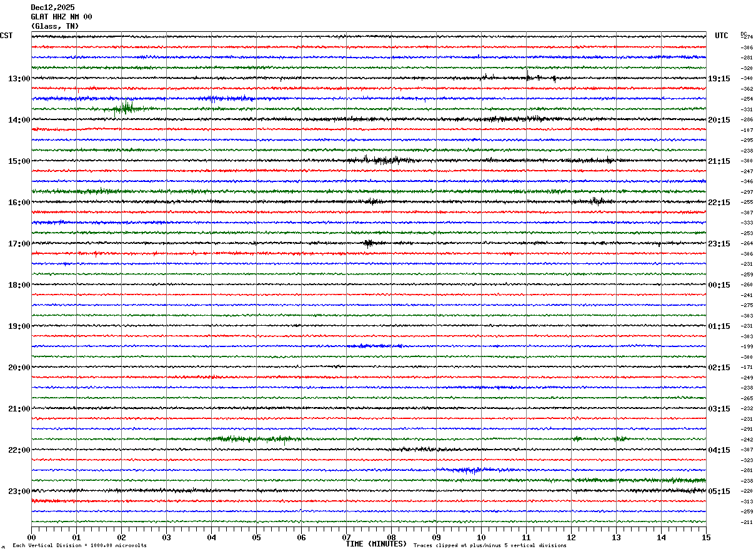Click the TIME (MINUTES) axis title
The height and width of the screenshot is (554, 756).
tap(376, 544)
